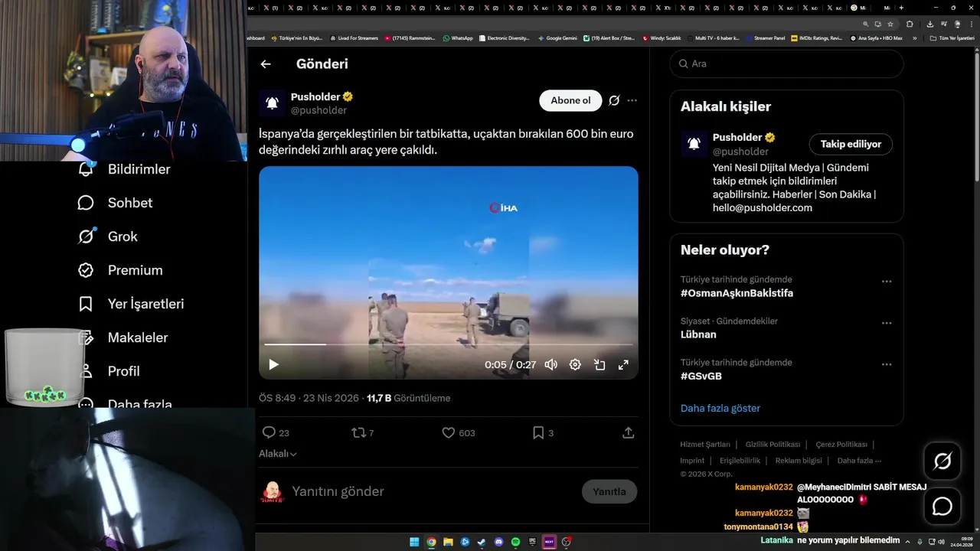Open more options for #GSvGB trend
The width and height of the screenshot is (980, 551).
[x=887, y=364]
